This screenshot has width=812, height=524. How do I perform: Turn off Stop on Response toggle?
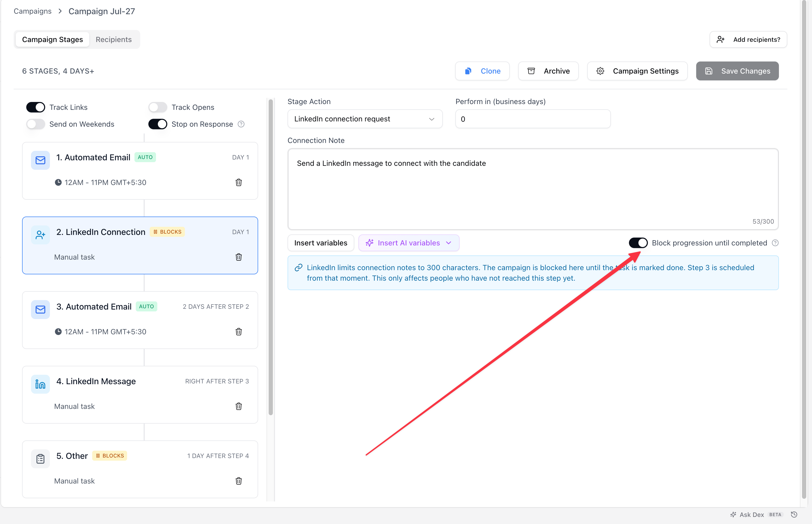tap(158, 124)
